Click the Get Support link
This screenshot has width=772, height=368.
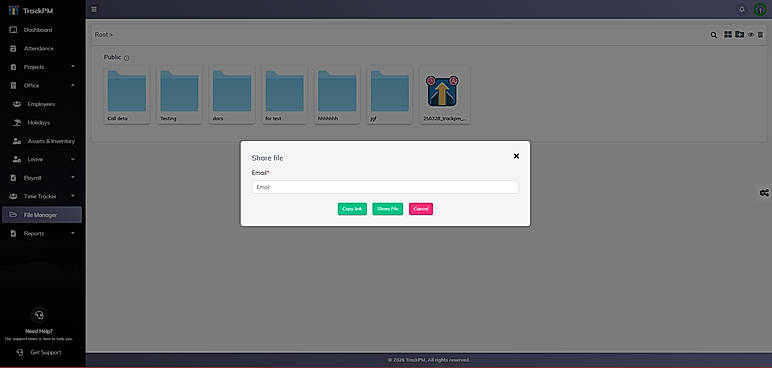38,353
